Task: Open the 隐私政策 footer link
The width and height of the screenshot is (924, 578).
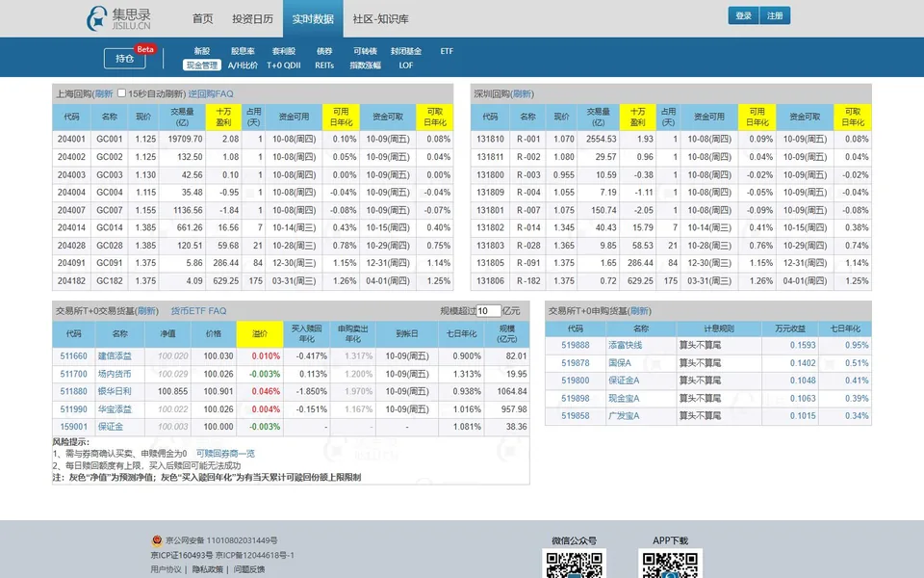Action: 208,569
